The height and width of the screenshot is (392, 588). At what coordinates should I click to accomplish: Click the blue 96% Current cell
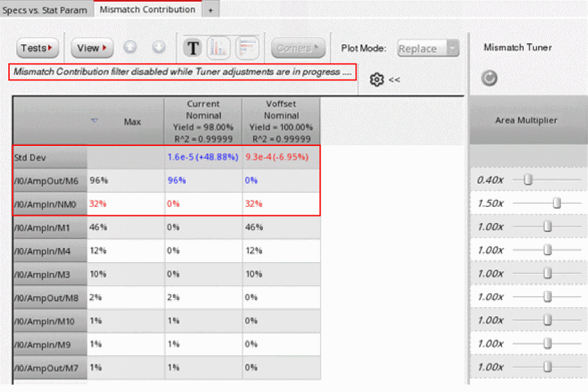(203, 181)
